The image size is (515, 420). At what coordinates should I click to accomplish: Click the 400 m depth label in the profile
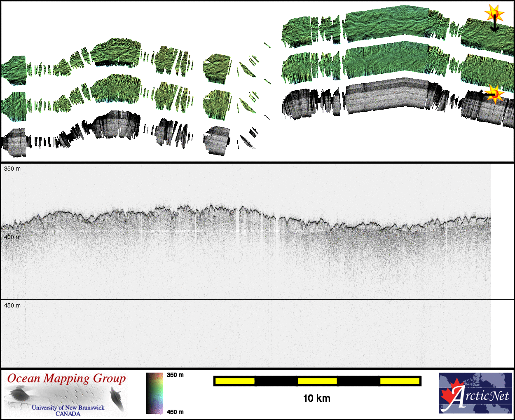[x=12, y=237]
